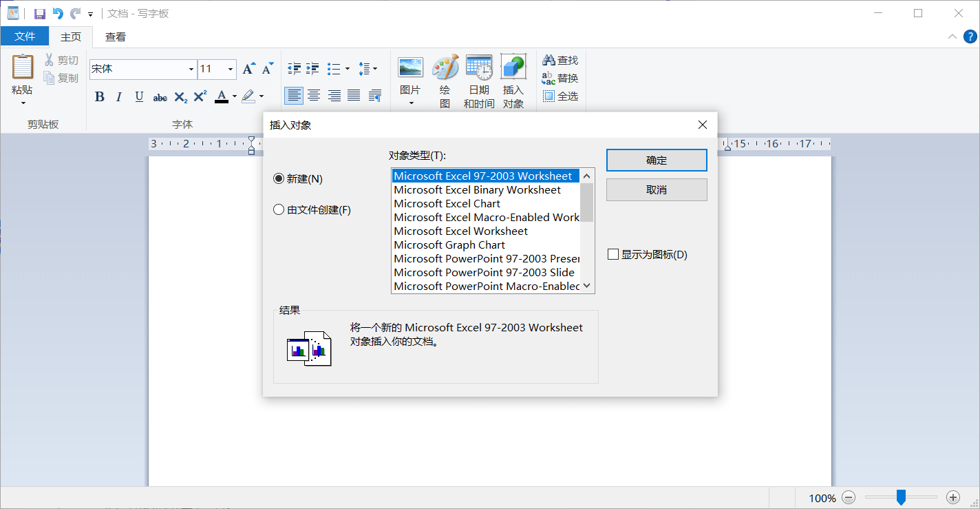Apply the text highlight color marker
980x509 pixels.
click(x=248, y=96)
